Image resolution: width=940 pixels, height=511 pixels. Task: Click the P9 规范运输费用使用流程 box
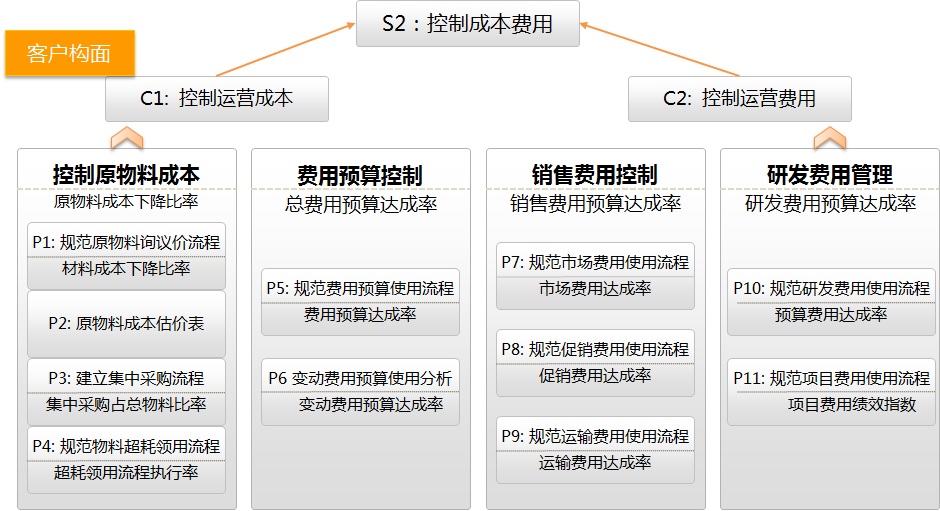595,436
